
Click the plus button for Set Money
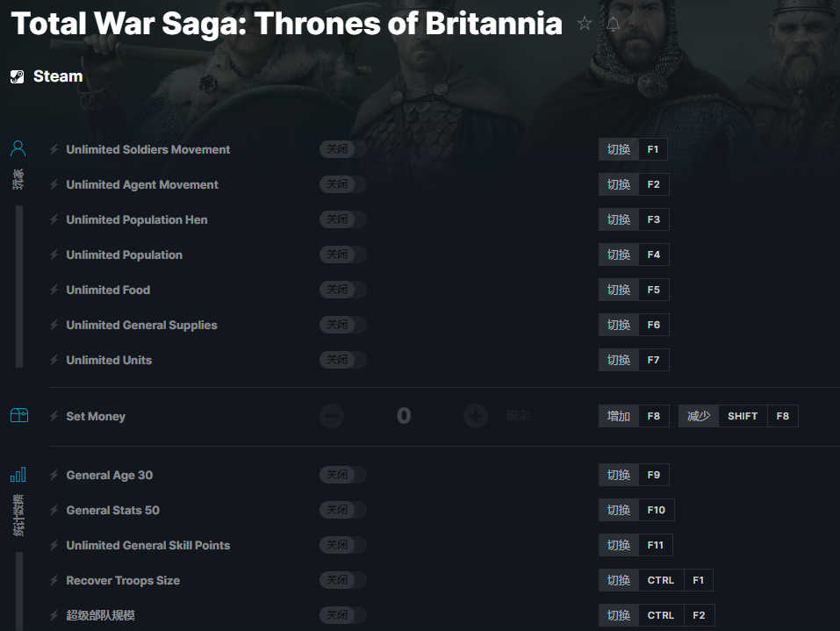(475, 416)
